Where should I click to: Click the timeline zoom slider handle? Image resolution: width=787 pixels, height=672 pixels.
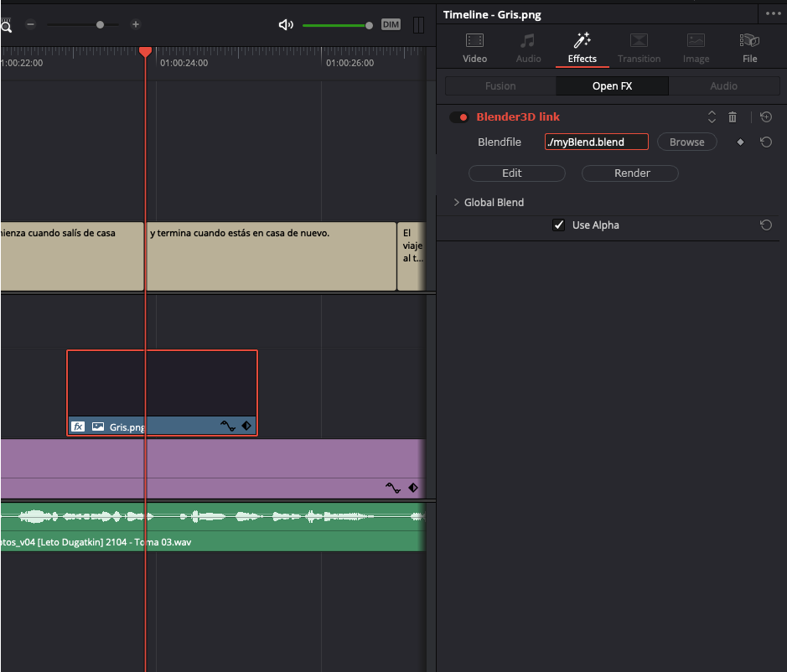[100, 24]
